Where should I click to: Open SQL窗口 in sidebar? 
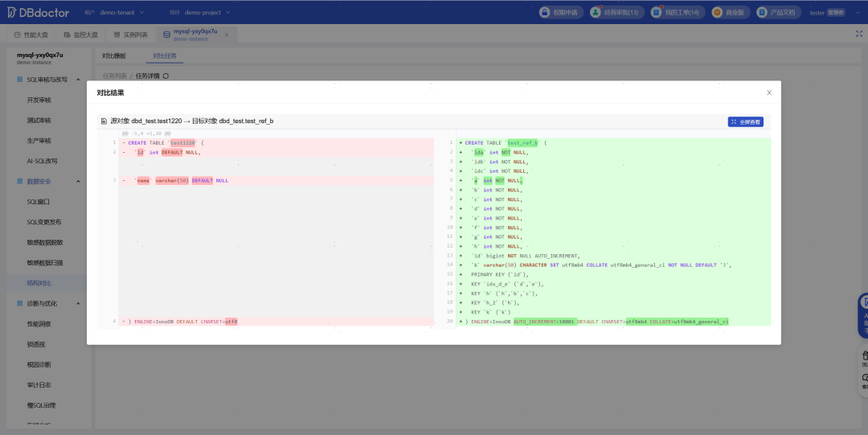(39, 202)
